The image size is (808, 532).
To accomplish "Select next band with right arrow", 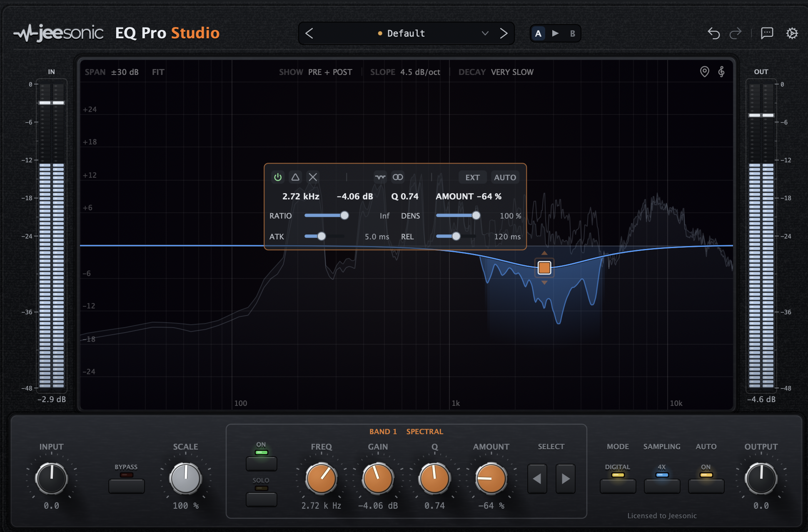I will click(x=565, y=479).
